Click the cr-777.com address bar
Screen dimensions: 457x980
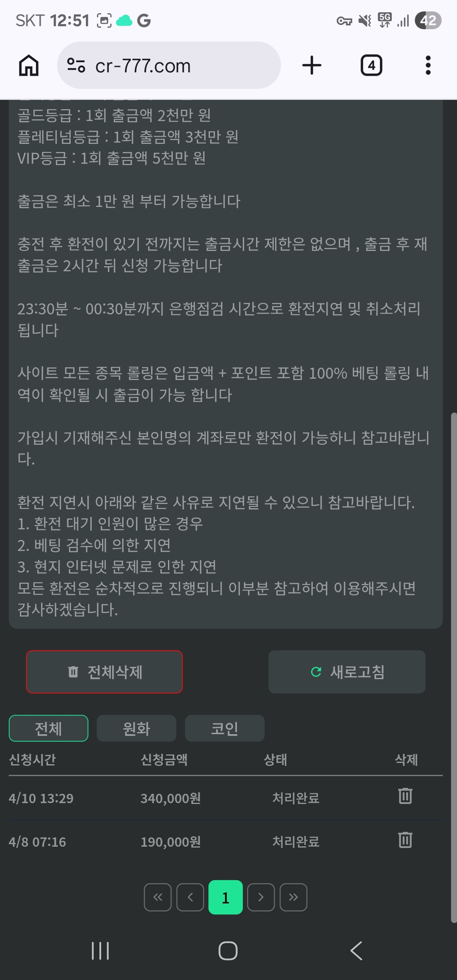[169, 66]
